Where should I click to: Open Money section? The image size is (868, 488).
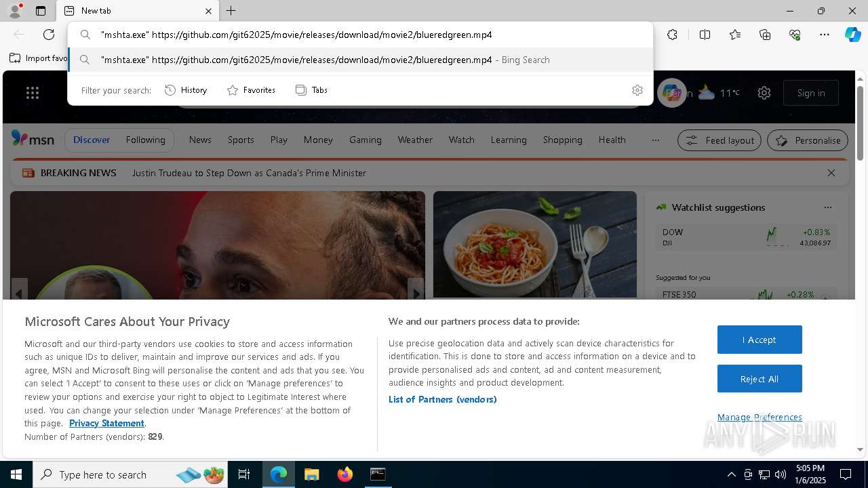click(x=318, y=140)
